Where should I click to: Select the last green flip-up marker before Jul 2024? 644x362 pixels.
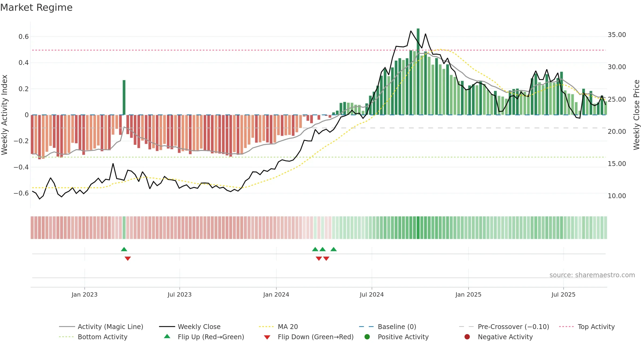(x=334, y=249)
